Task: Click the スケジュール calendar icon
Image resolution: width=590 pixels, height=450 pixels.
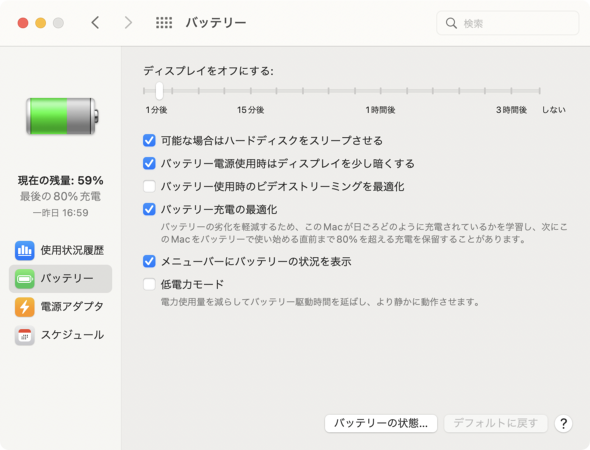Action: pos(25,335)
